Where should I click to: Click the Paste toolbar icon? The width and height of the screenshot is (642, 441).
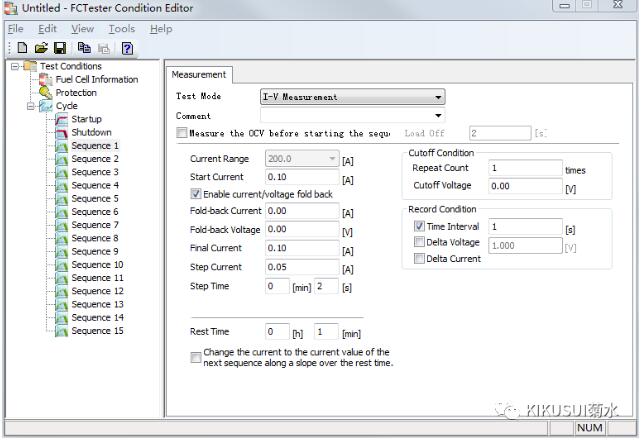104,48
